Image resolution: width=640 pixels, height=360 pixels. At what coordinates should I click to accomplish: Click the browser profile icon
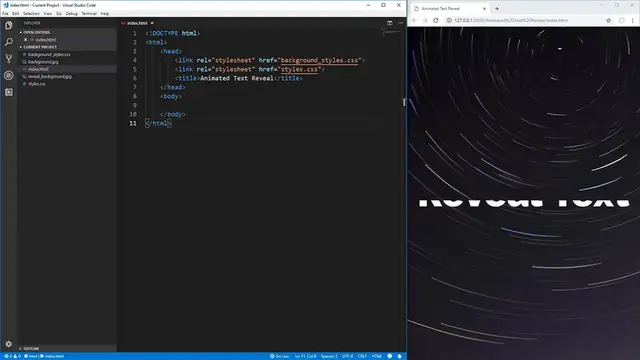pos(621,20)
